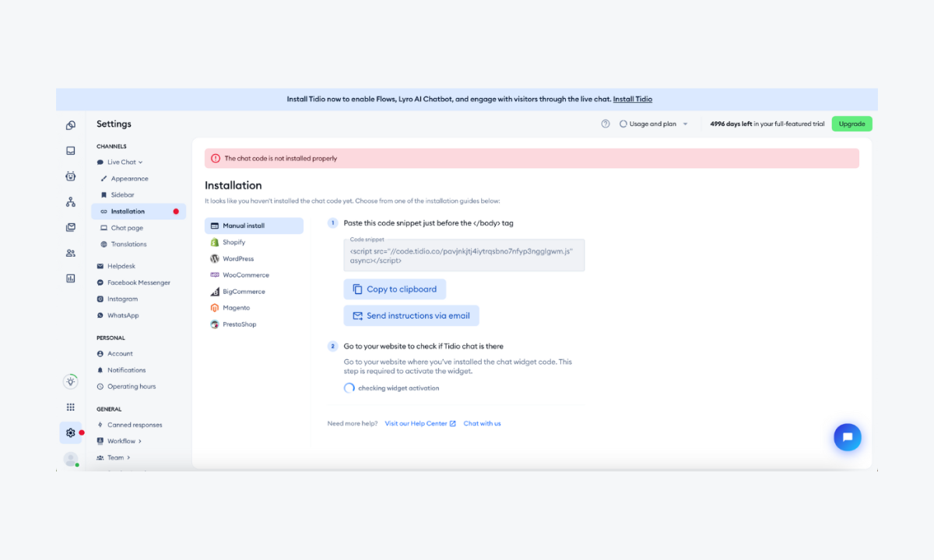Viewport: 934px width, 560px height.
Task: Click the lightbulb suggestions icon
Action: 70,381
